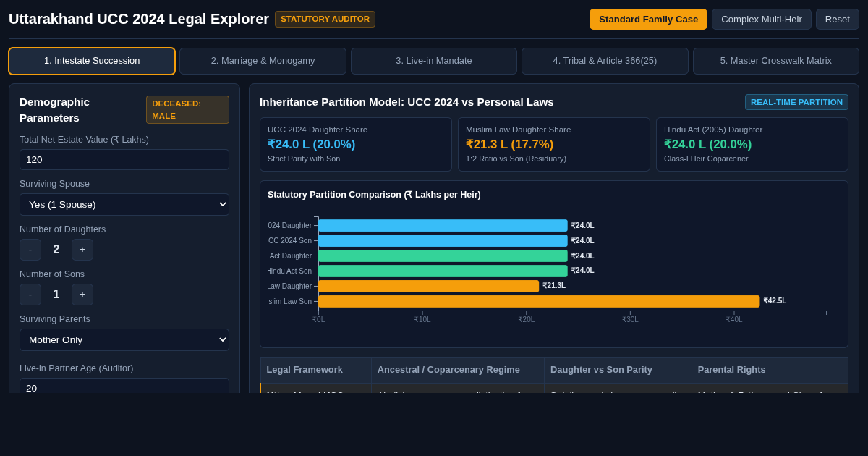Open the Live-in Mandate tab

[434, 61]
